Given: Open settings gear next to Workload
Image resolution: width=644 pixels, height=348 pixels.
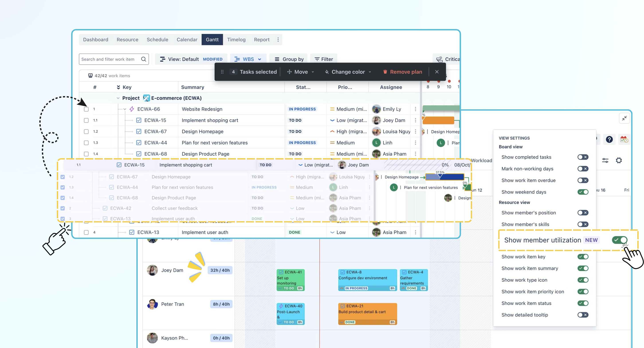Looking at the screenshot, I should [x=619, y=160].
